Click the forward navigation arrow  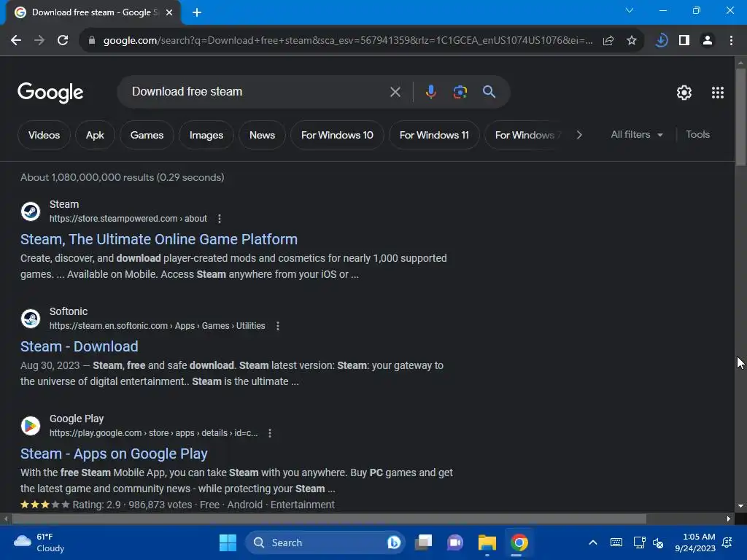coord(39,41)
